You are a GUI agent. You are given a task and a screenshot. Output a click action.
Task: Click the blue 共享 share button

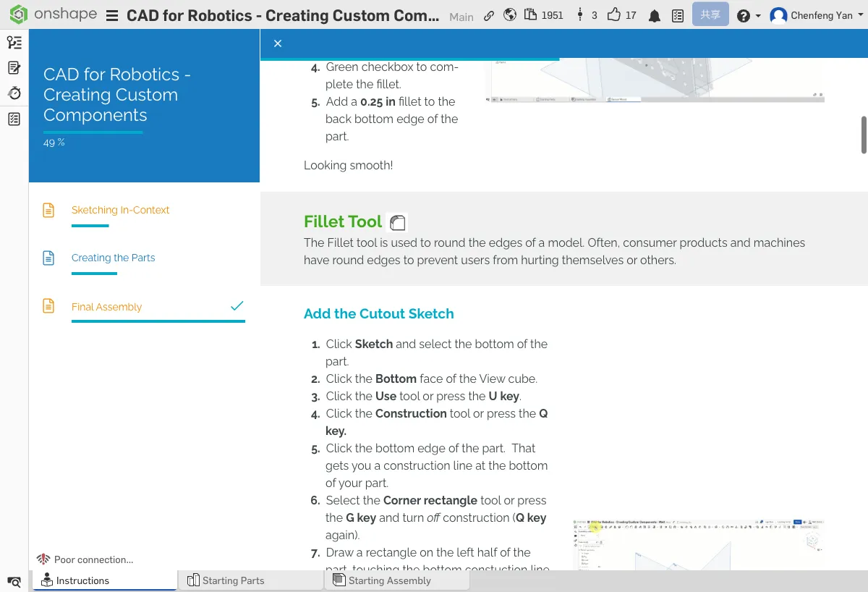(x=710, y=15)
